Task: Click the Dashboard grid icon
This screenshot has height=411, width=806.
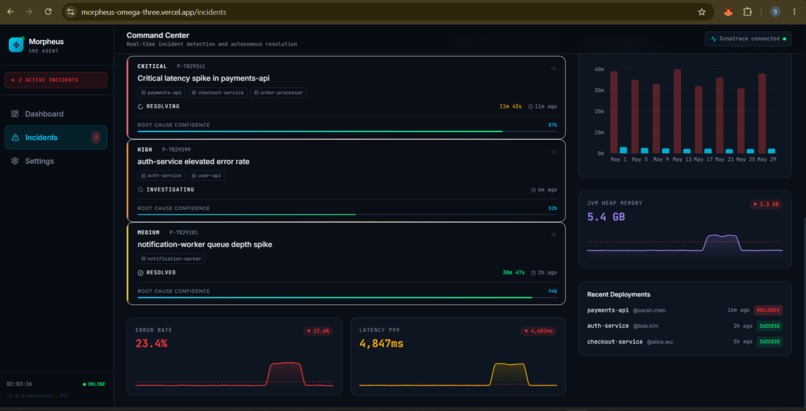Action: click(x=15, y=114)
